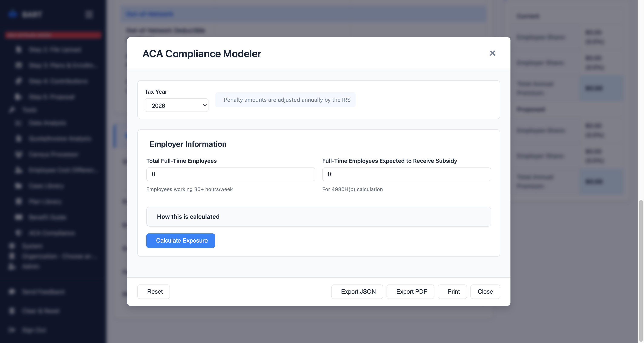Open the Tax Year dropdown
The height and width of the screenshot is (343, 644).
click(x=176, y=105)
